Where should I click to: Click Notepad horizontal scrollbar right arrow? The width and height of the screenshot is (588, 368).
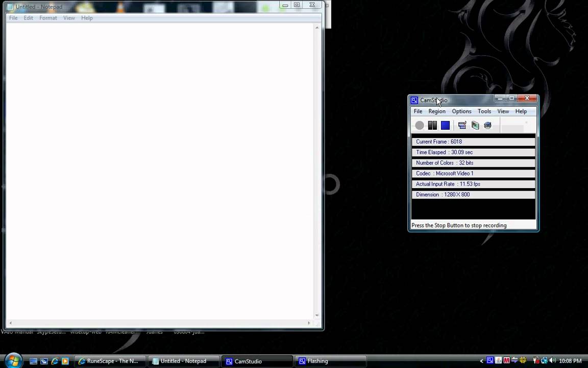(309, 323)
